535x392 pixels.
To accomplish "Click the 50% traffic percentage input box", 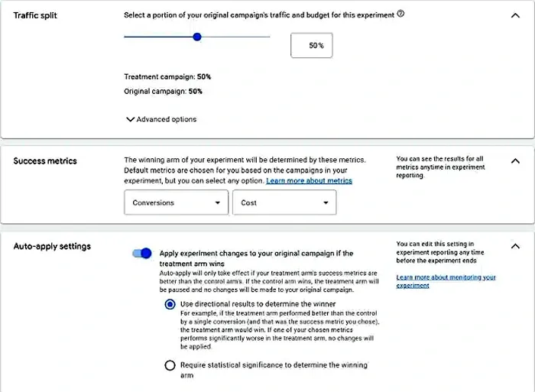I will [312, 45].
